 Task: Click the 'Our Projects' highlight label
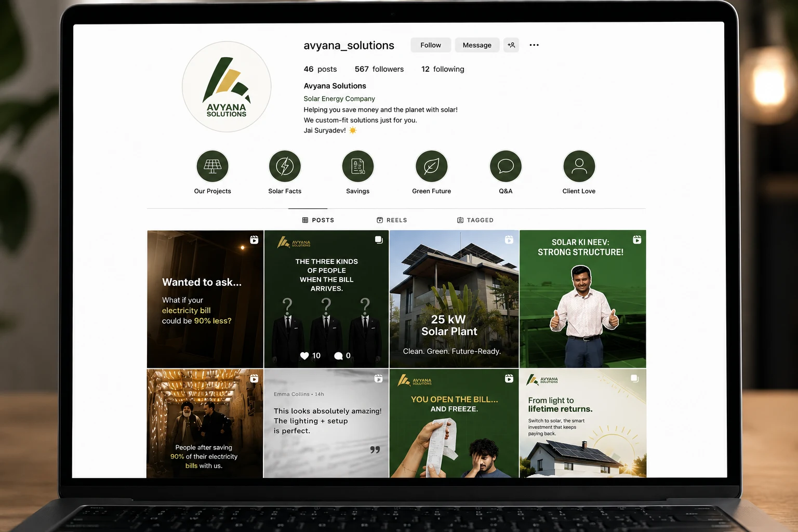pos(212,191)
